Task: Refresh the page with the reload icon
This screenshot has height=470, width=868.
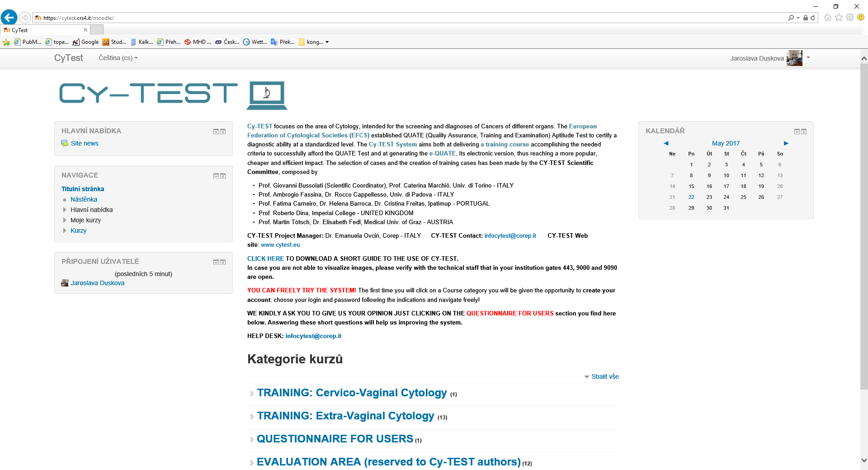Action: pos(813,18)
